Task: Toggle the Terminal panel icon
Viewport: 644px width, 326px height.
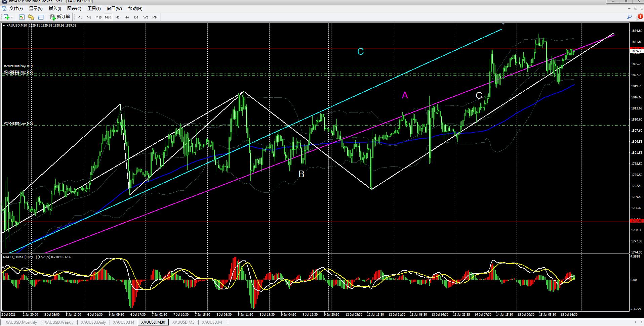Action: [41, 17]
